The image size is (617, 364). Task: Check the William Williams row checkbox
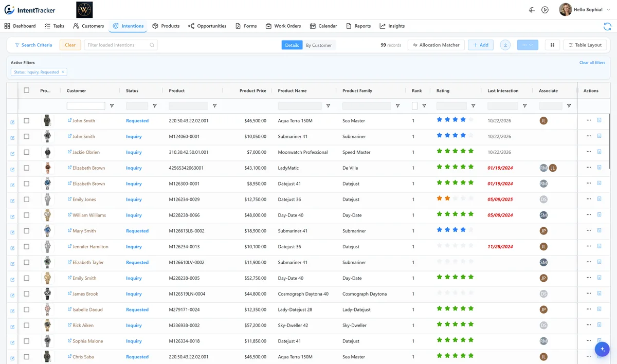tap(27, 215)
